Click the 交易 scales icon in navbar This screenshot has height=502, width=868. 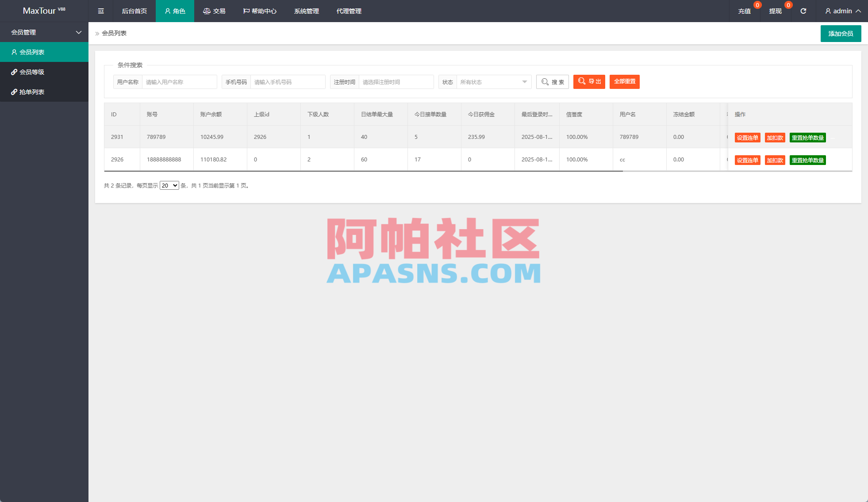[x=206, y=11]
